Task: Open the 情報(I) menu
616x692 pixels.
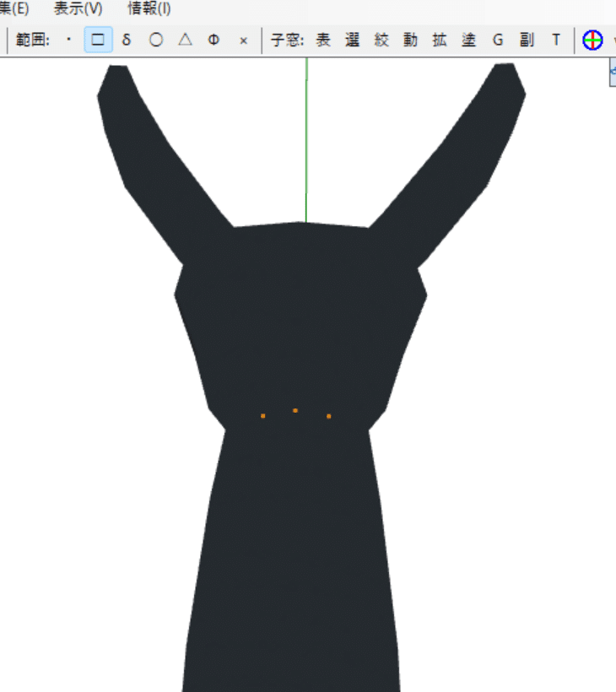Action: tap(149, 8)
